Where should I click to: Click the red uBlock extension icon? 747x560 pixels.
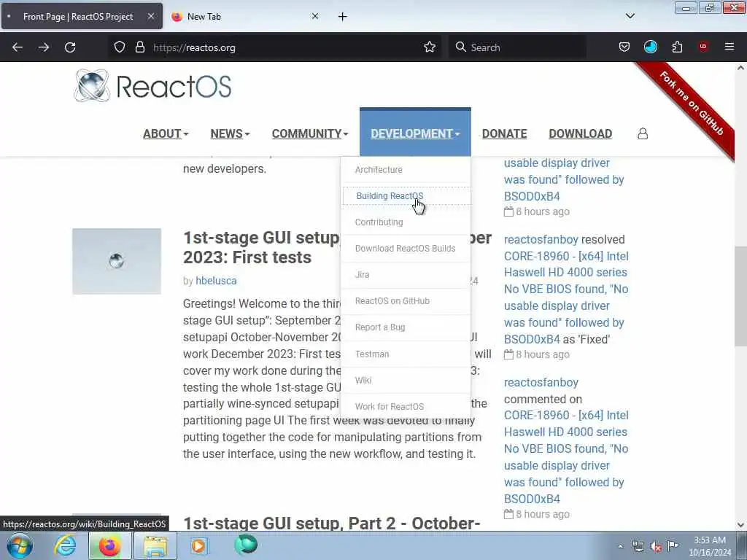pyautogui.click(x=703, y=47)
